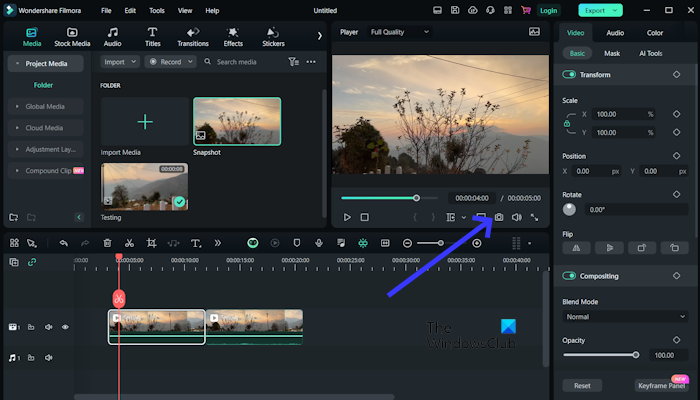The height and width of the screenshot is (400, 700).
Task: Disable the Compositing toggle
Action: click(569, 276)
